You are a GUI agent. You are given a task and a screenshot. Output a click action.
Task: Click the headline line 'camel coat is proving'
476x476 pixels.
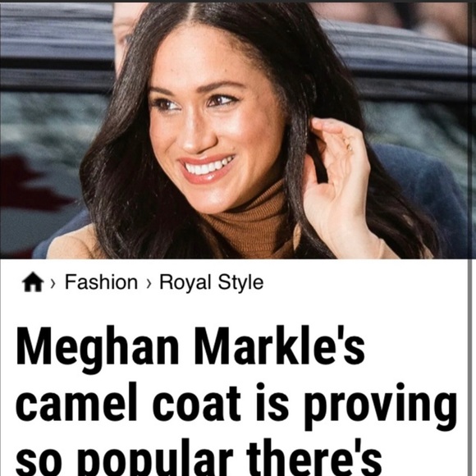[x=236, y=404]
